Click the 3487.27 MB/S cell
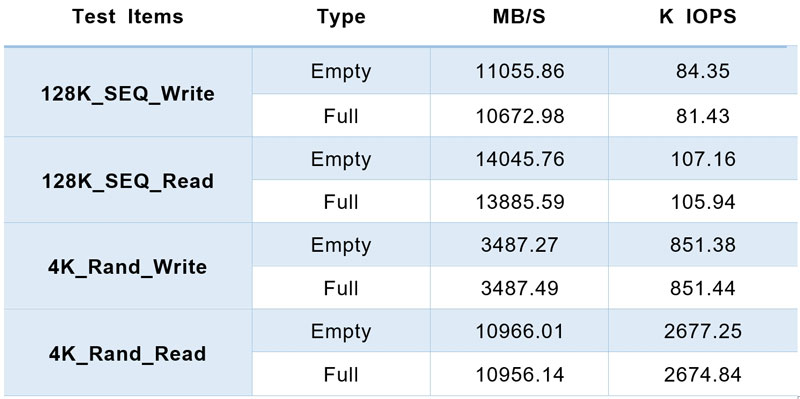This screenshot has height=399, width=800. (x=520, y=245)
